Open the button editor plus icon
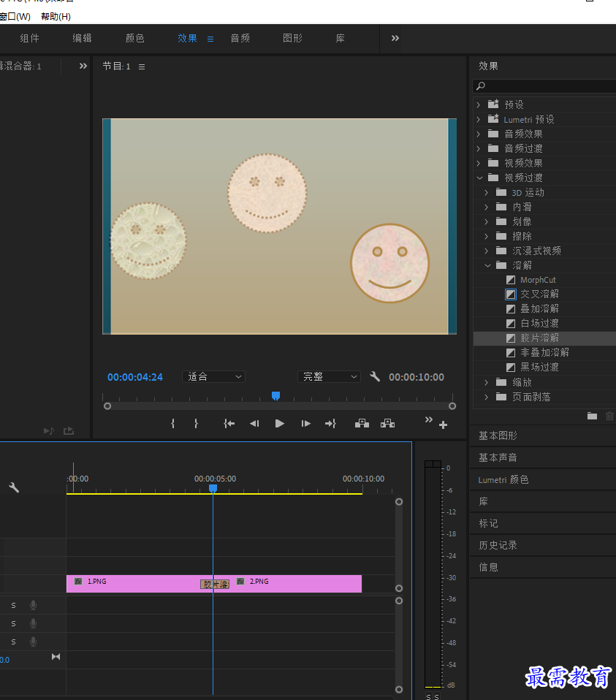 443,425
